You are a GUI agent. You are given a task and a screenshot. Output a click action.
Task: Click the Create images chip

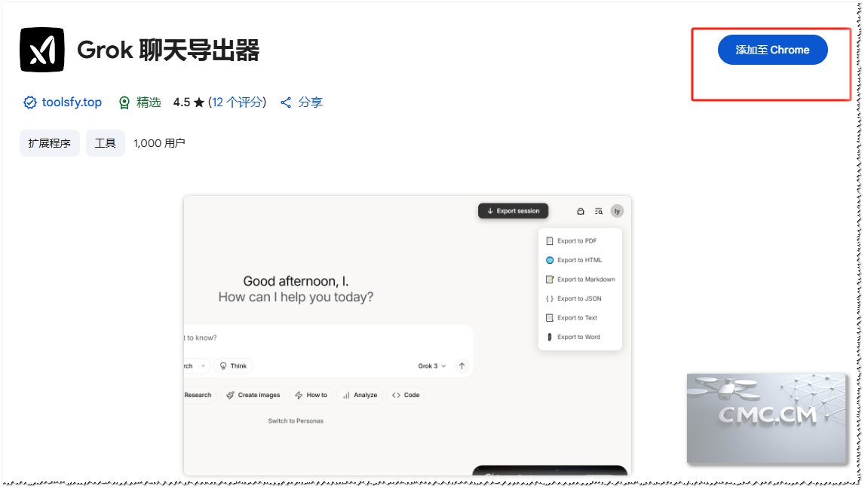pos(253,396)
